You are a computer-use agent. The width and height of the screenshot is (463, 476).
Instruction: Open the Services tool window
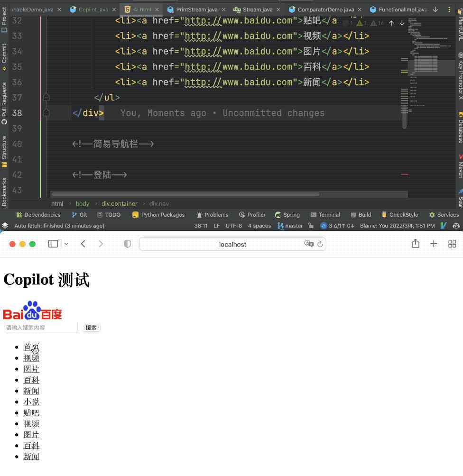pyautogui.click(x=444, y=215)
